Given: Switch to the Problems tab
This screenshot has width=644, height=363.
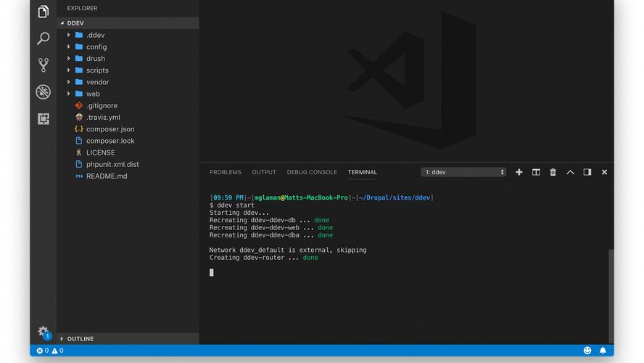Looking at the screenshot, I should coord(226,172).
